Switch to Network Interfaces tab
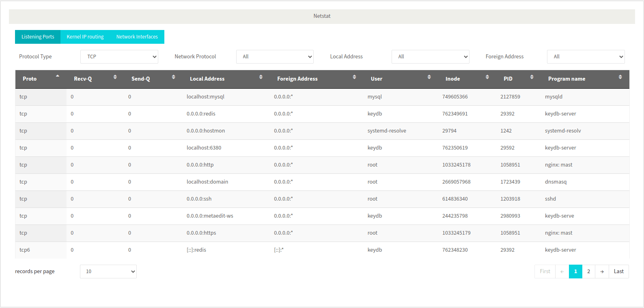 [137, 37]
